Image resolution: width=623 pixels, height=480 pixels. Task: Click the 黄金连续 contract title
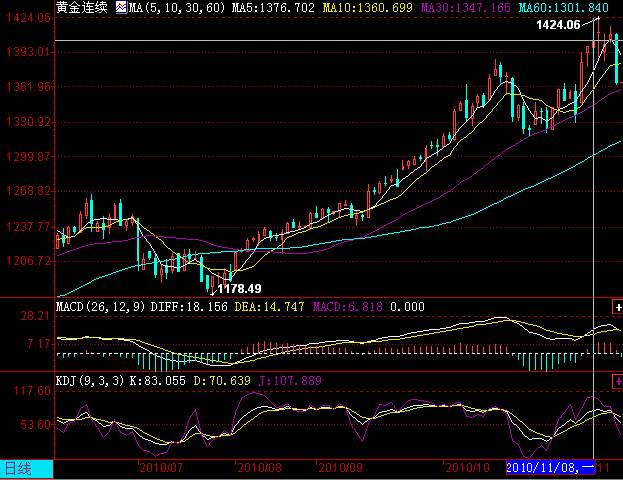82,7
